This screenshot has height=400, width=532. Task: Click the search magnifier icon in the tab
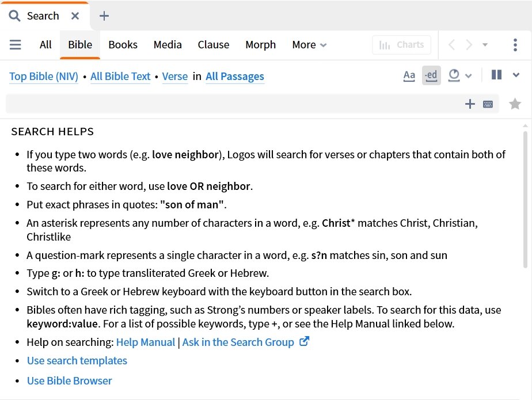[14, 16]
